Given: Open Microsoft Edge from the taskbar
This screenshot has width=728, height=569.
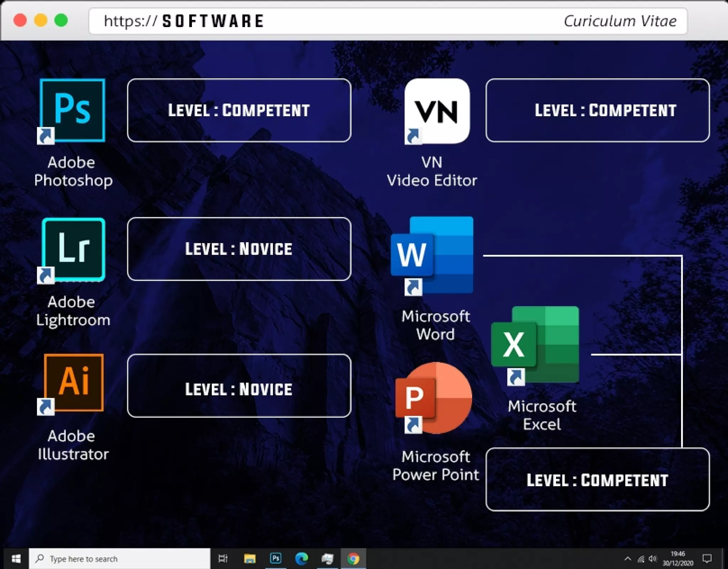Looking at the screenshot, I should (x=301, y=559).
